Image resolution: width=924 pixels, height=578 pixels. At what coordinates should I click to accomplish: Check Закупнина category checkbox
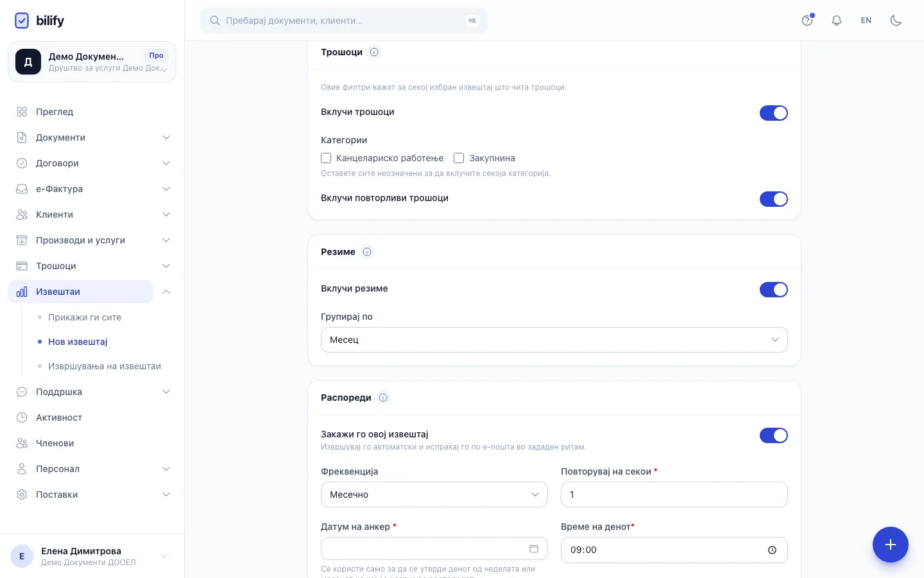point(459,158)
